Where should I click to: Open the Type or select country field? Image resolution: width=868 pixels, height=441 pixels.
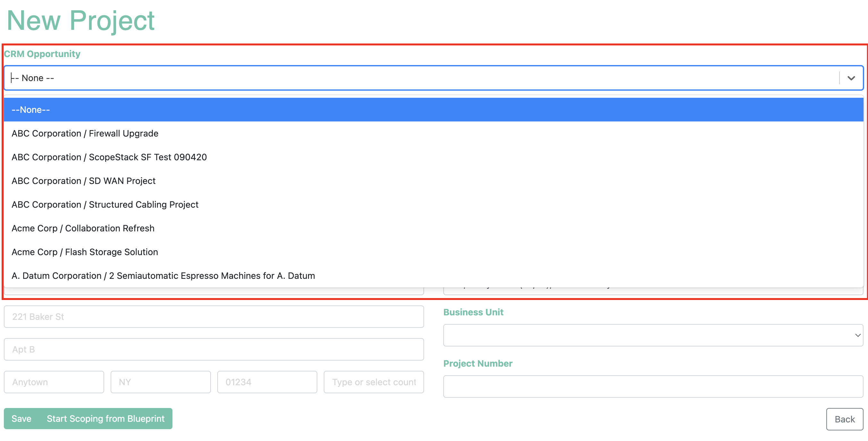point(374,382)
